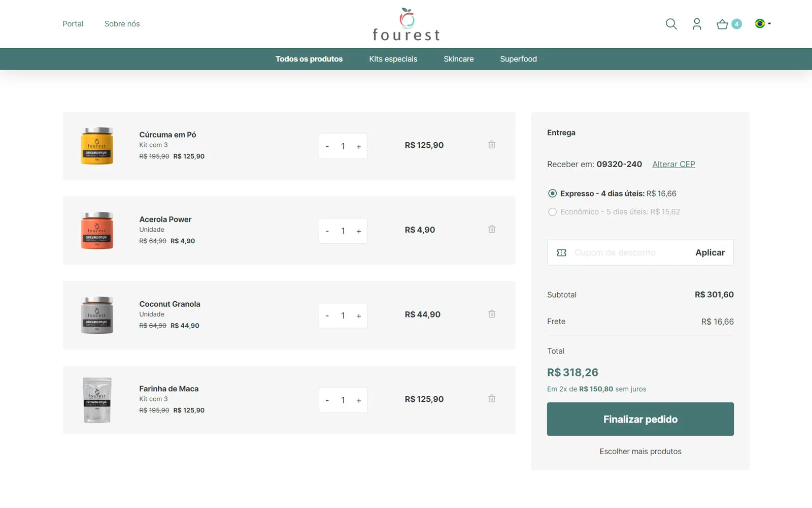812x508 pixels.
Task: Select Econômico 5 dias úteis shipping
Action: click(x=552, y=212)
